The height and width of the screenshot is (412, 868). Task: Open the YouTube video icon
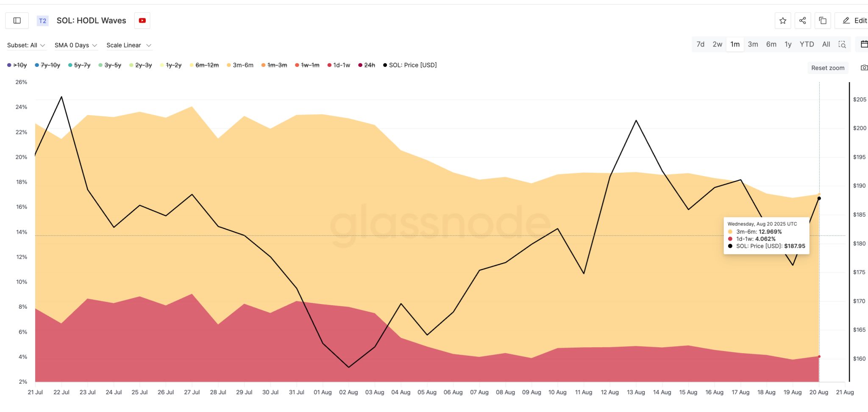(142, 20)
